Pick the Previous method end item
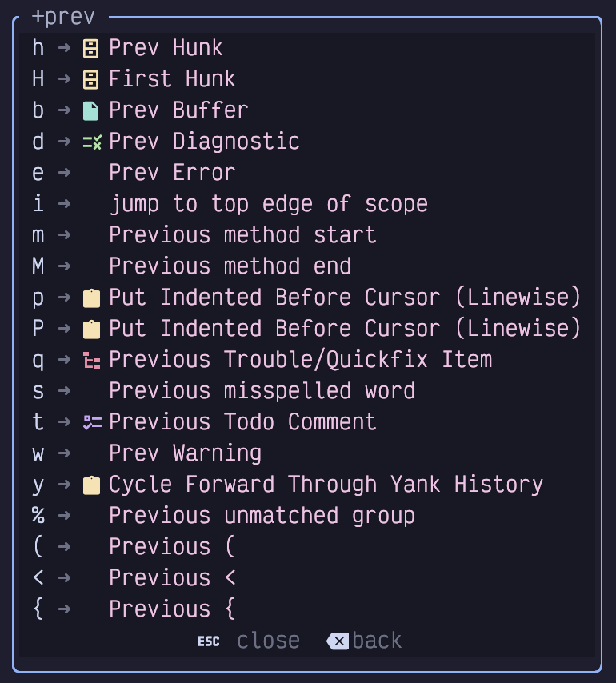Screen dimensions: 616x683 pos(230,266)
